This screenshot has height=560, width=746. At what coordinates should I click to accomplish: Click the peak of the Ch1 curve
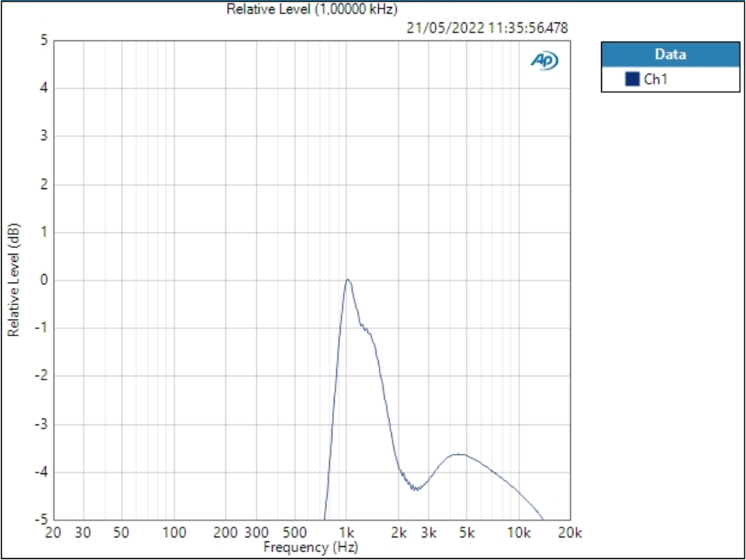pos(349,280)
